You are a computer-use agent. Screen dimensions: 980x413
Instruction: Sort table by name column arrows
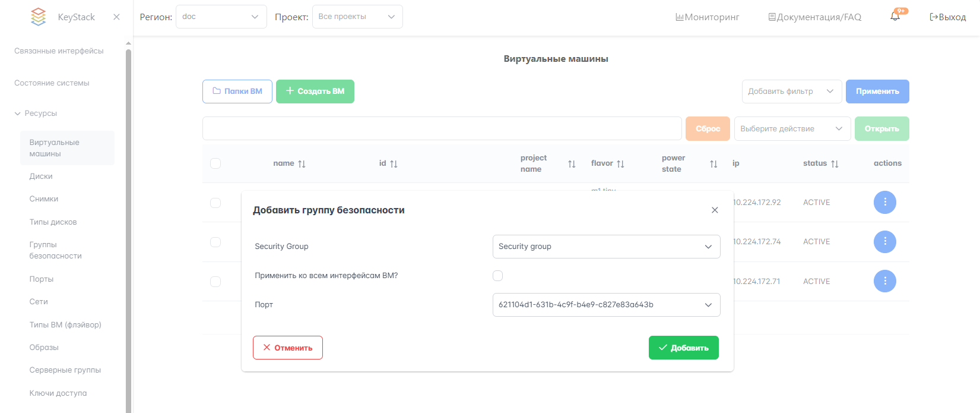click(x=302, y=164)
